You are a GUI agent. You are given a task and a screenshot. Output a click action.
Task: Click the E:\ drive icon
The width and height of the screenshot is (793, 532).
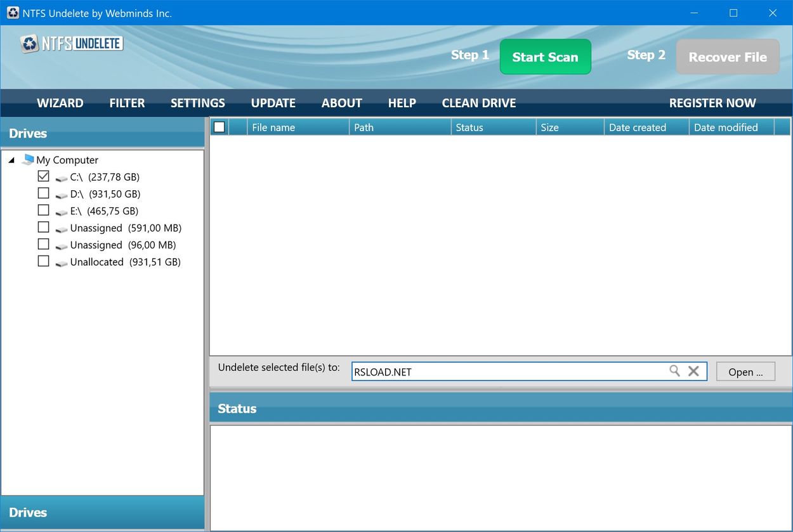pos(62,211)
